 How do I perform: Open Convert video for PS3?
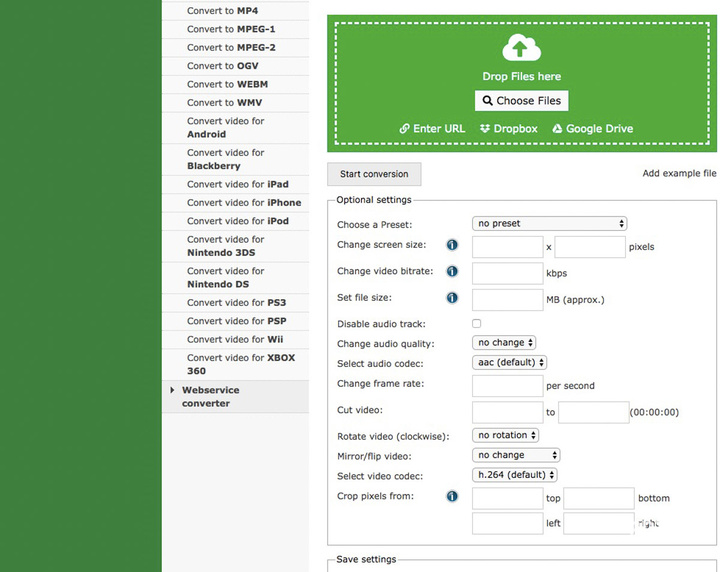click(x=236, y=303)
